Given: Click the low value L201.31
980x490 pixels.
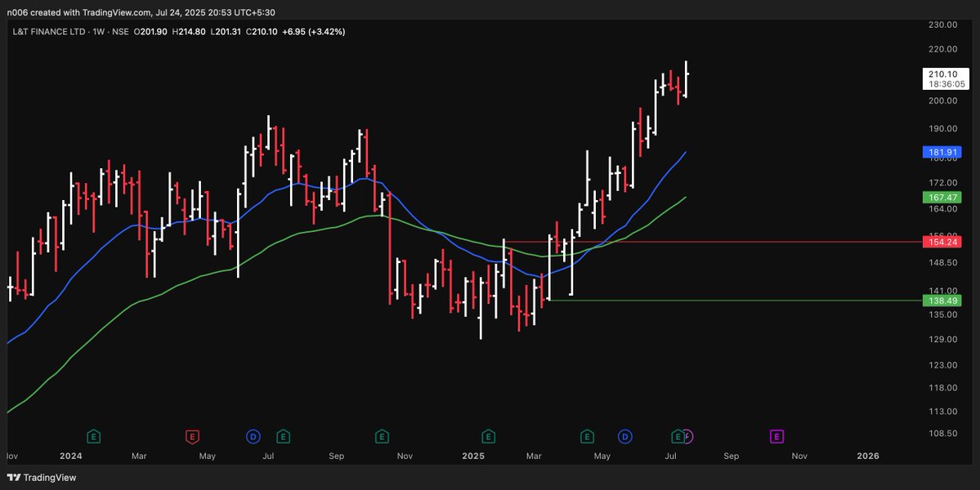Looking at the screenshot, I should pos(226,31).
